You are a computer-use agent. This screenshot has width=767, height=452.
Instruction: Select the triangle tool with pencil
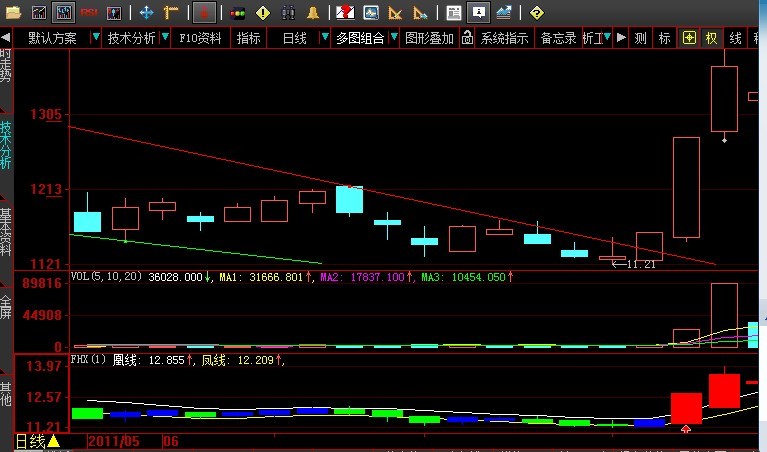click(x=420, y=13)
